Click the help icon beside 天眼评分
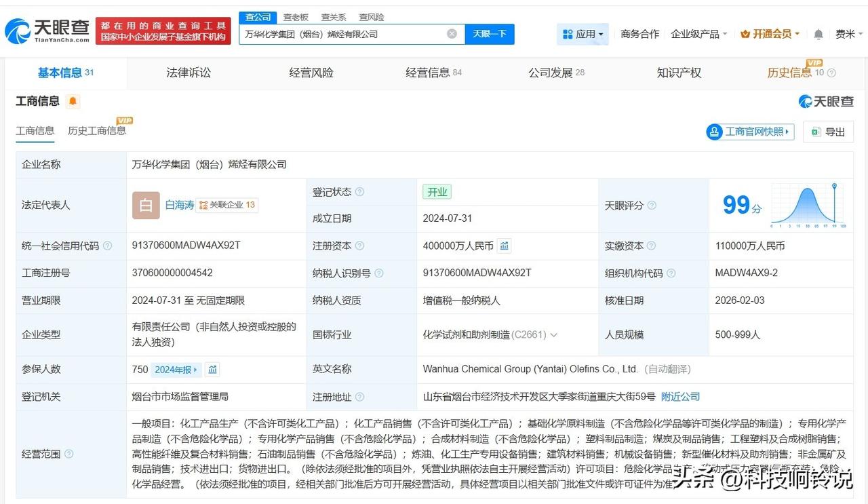This screenshot has width=868, height=504. coord(652,206)
